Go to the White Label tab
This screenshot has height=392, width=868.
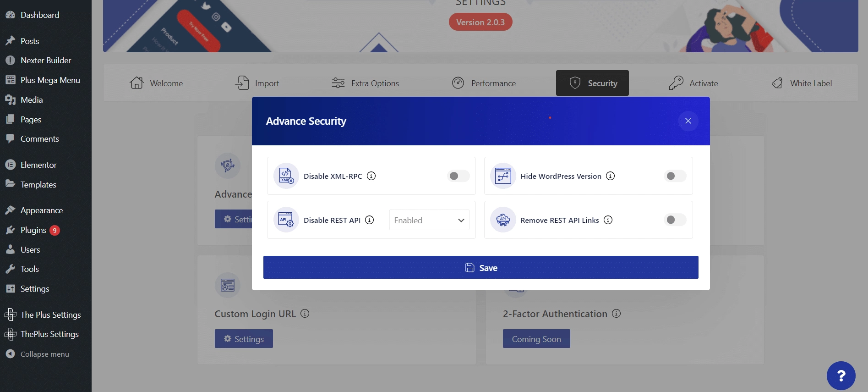[x=802, y=83]
